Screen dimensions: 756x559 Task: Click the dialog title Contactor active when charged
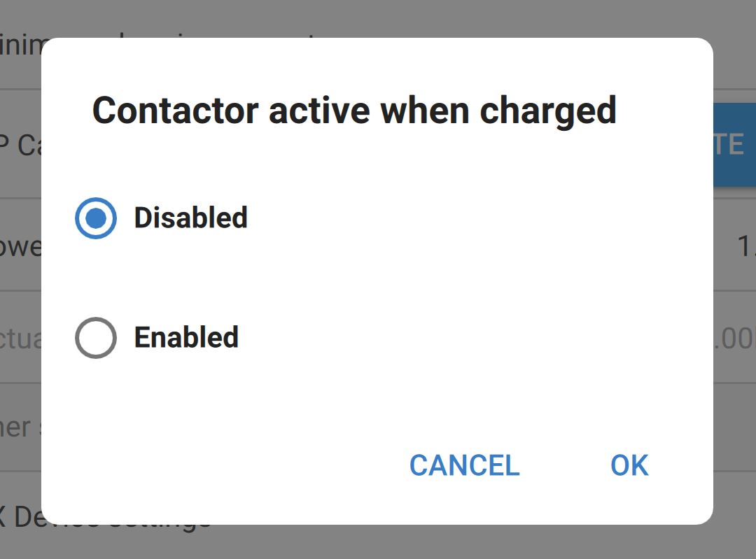(x=356, y=111)
